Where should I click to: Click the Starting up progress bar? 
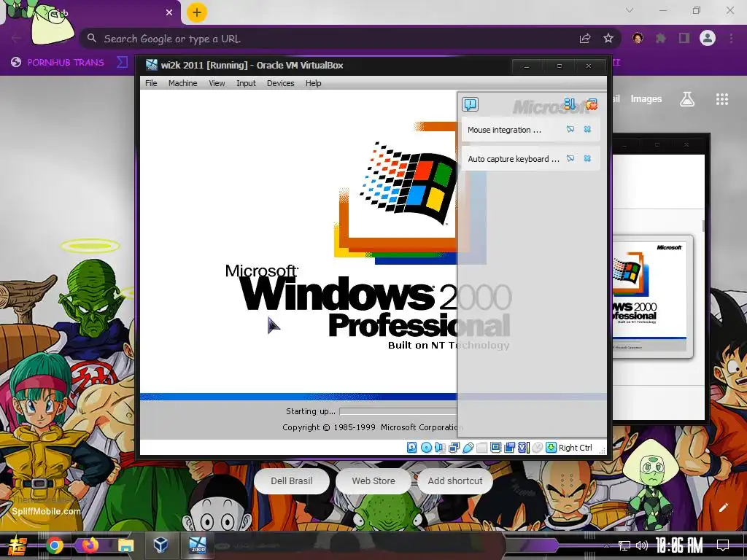398,411
